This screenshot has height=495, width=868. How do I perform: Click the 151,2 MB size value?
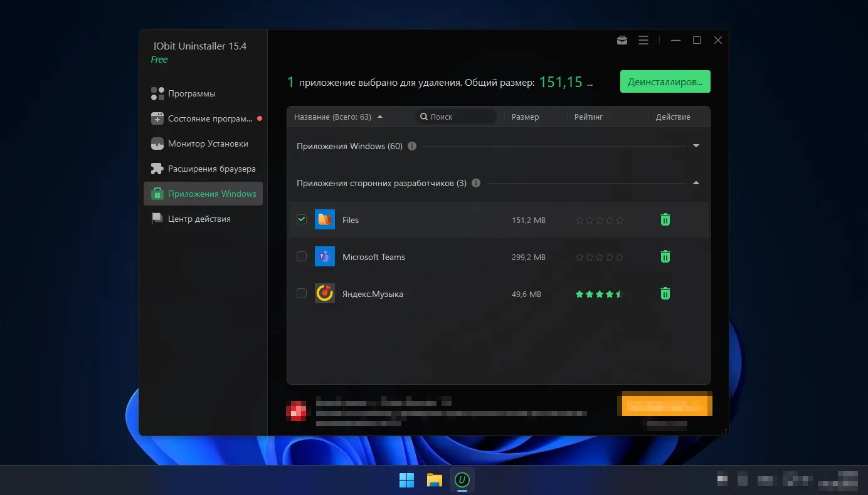click(x=529, y=221)
